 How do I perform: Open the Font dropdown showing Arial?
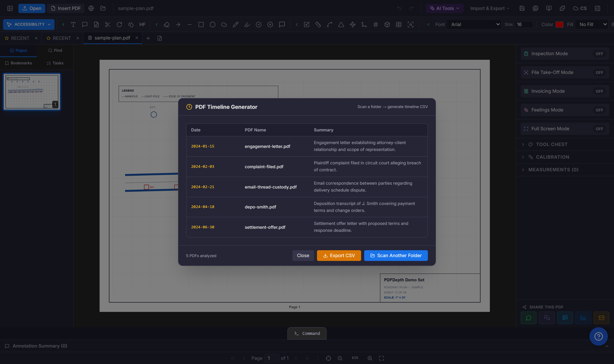[474, 25]
